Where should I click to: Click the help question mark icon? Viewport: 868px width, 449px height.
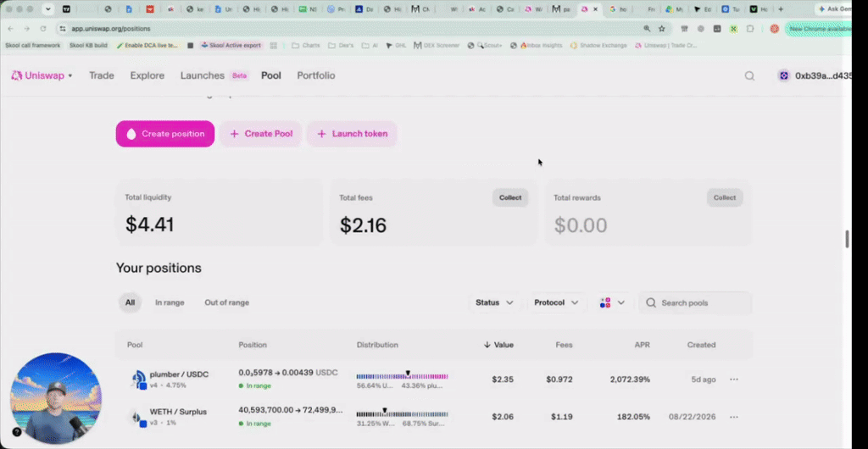17,432
